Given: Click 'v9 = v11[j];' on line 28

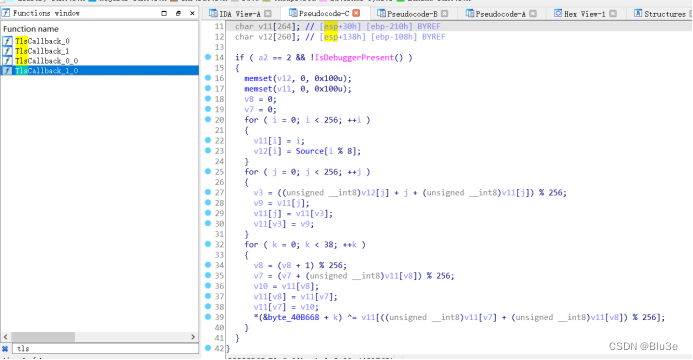Looking at the screenshot, I should 282,203.
